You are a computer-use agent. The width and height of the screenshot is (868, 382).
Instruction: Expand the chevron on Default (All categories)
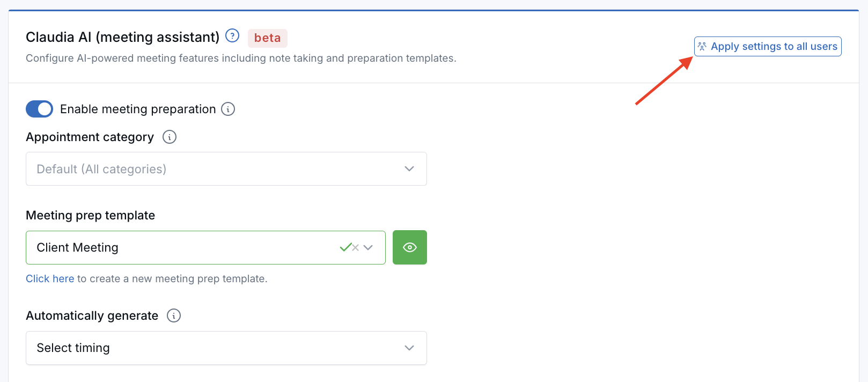(408, 168)
